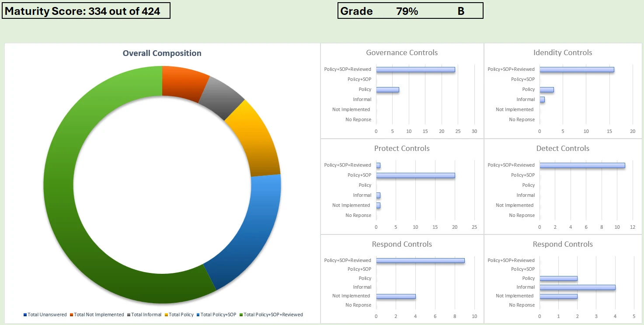Click the Overall Composition chart title
644x325 pixels.
tap(162, 53)
